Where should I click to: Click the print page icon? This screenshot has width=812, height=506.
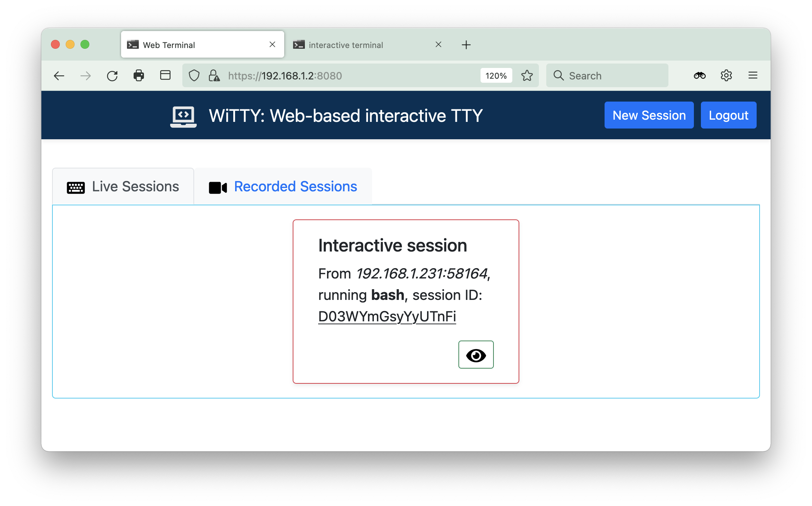(139, 76)
